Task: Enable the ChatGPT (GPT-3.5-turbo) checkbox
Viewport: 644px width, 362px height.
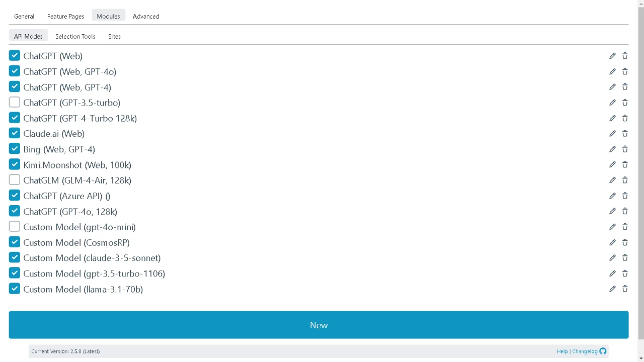Action: (14, 102)
